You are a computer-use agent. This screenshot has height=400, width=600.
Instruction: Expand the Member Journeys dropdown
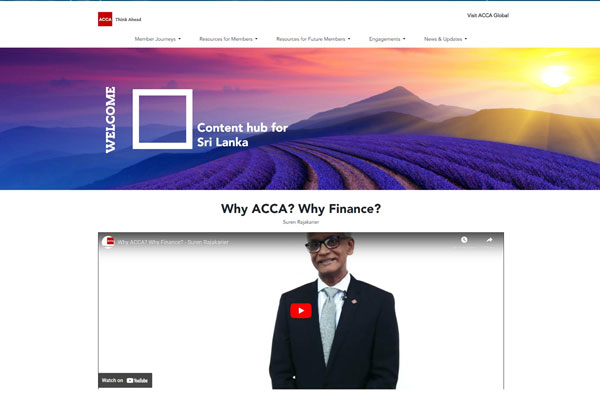(x=158, y=39)
